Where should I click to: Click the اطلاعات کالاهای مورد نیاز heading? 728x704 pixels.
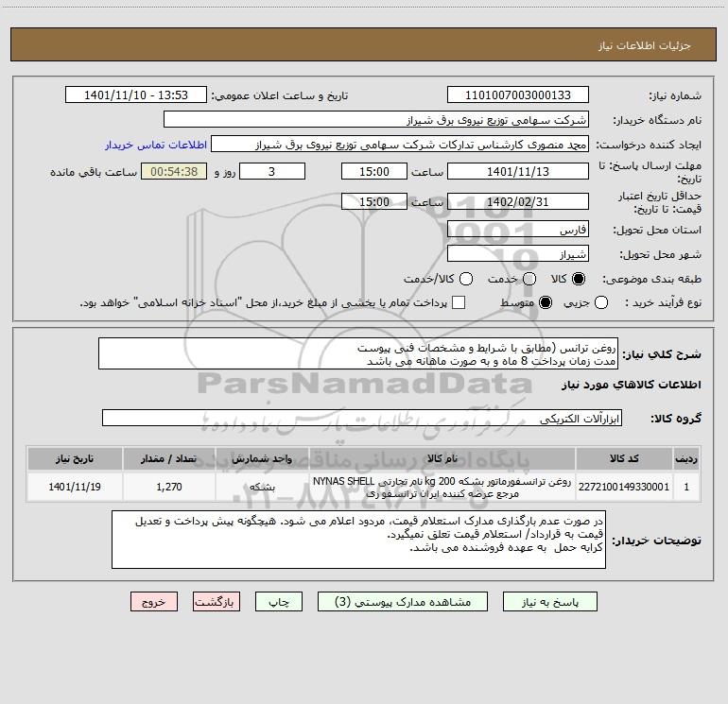pos(632,385)
